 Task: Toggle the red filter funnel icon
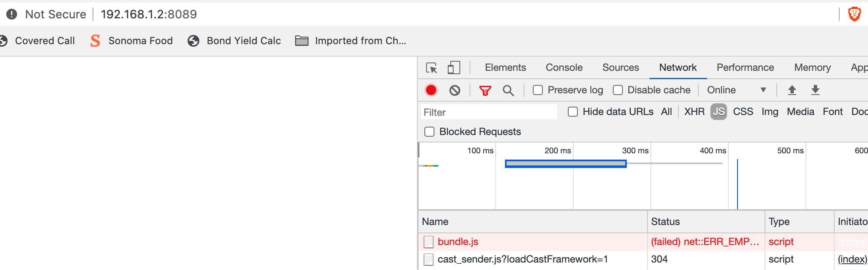tap(485, 90)
